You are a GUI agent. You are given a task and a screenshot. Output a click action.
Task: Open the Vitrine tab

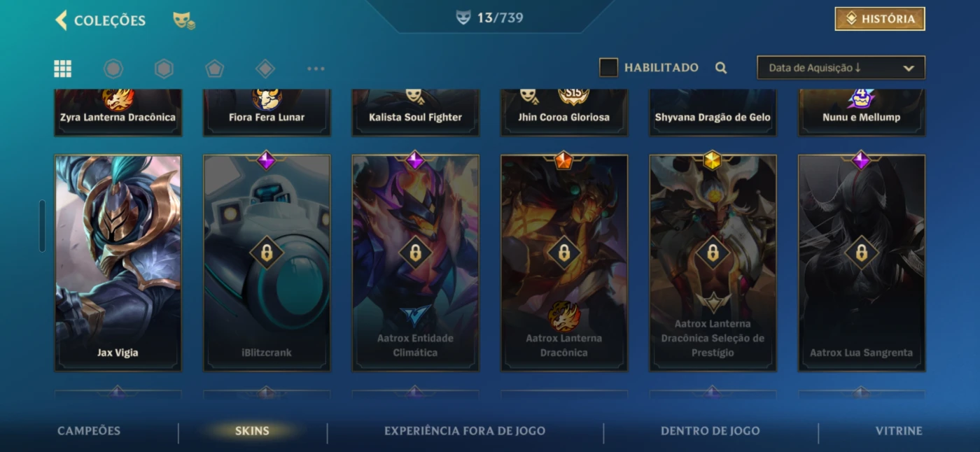899,431
